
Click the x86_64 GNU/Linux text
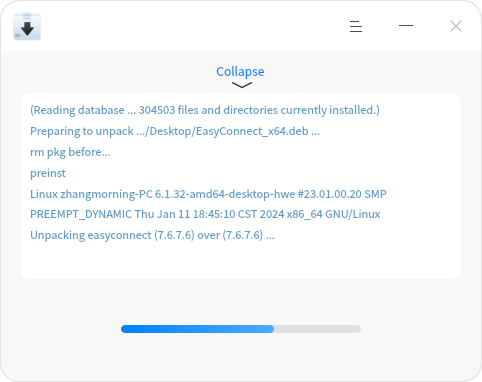(x=337, y=214)
